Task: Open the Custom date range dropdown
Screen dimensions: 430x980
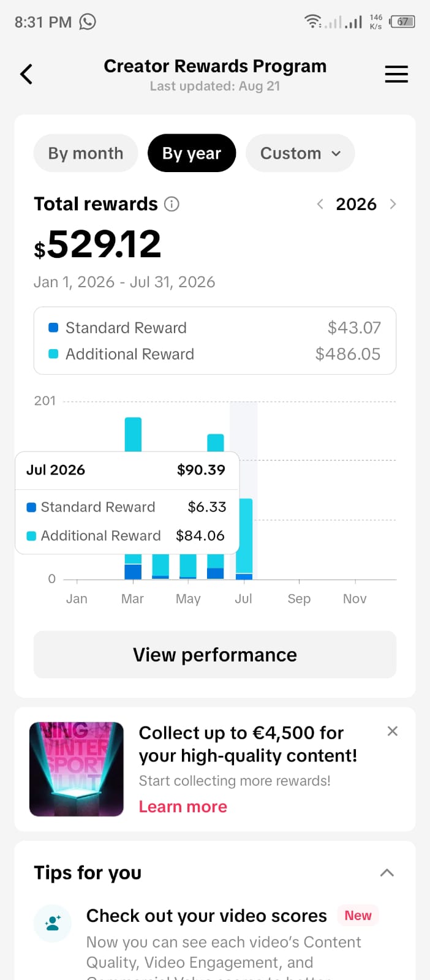Action: [300, 153]
